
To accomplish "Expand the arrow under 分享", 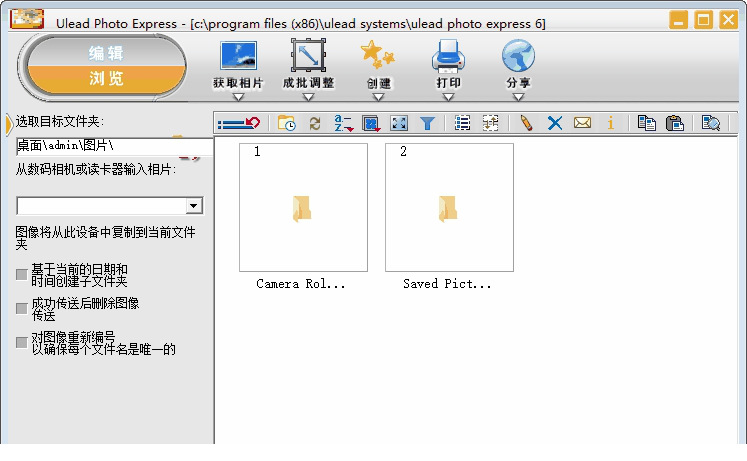I will click(518, 97).
